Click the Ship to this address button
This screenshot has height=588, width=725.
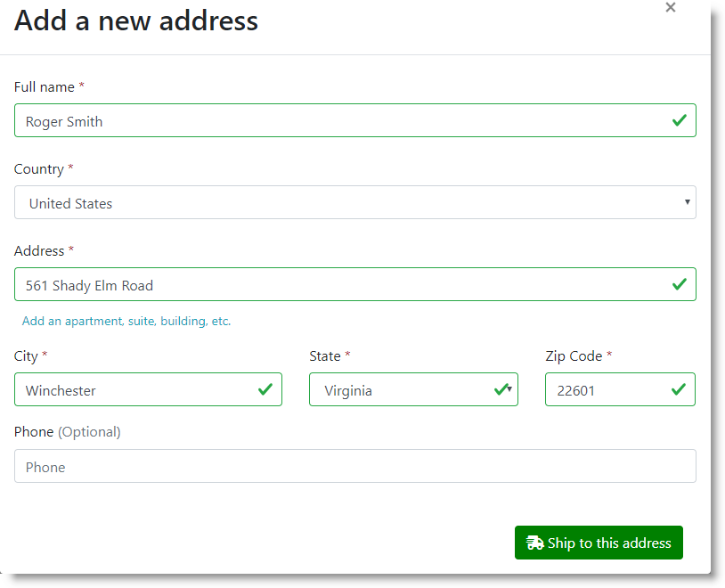pos(599,543)
